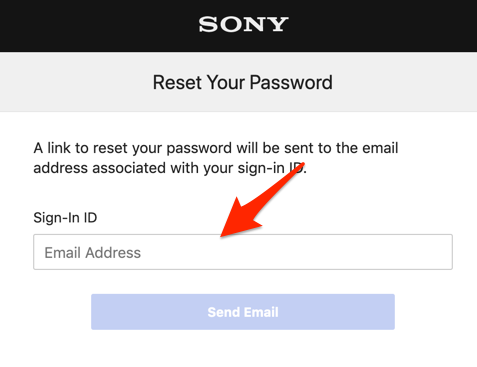Viewport: 477px width, 367px height.
Task: Click the word "address" starting the second line
Action: coord(61,168)
